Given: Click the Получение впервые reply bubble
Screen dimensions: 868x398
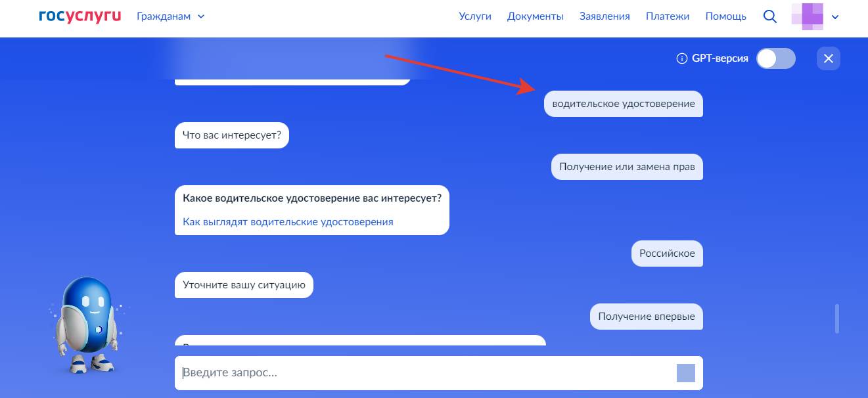Looking at the screenshot, I should point(647,317).
